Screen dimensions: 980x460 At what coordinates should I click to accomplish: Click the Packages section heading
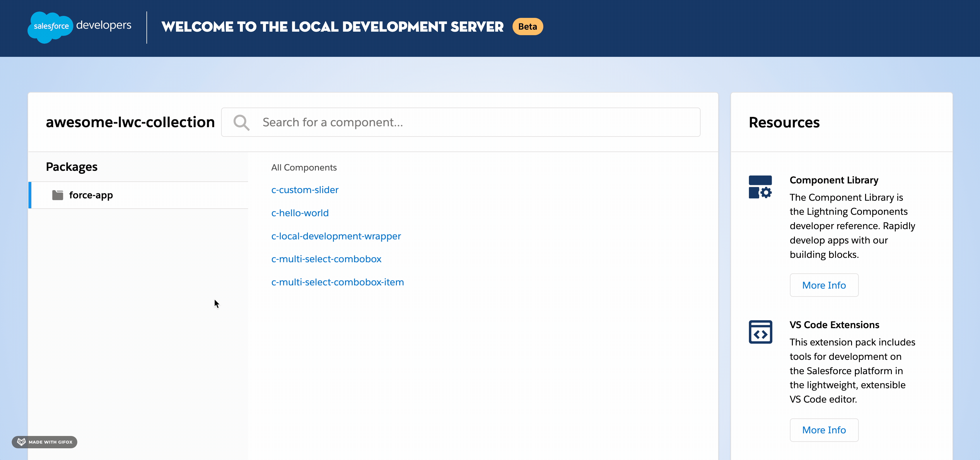(x=71, y=166)
